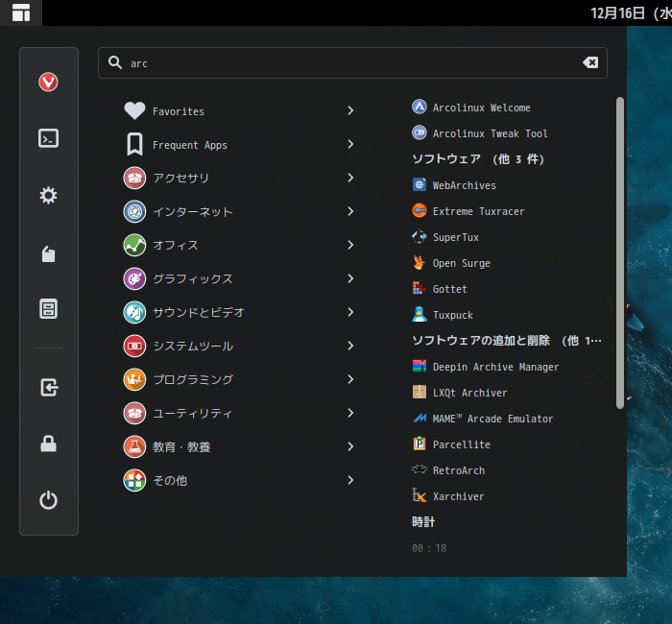This screenshot has height=624, width=672.
Task: Click the ArcMenu button on top panel
Action: click(x=21, y=12)
